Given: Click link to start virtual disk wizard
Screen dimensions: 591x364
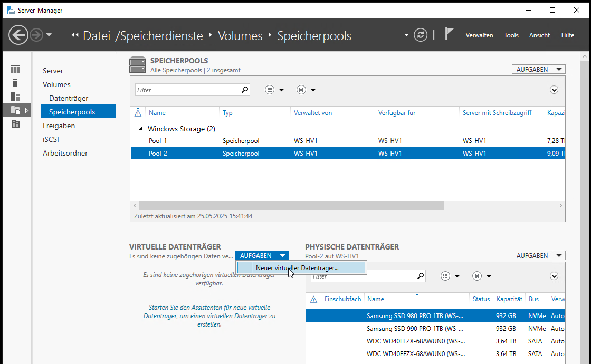Looking at the screenshot, I should (x=209, y=316).
